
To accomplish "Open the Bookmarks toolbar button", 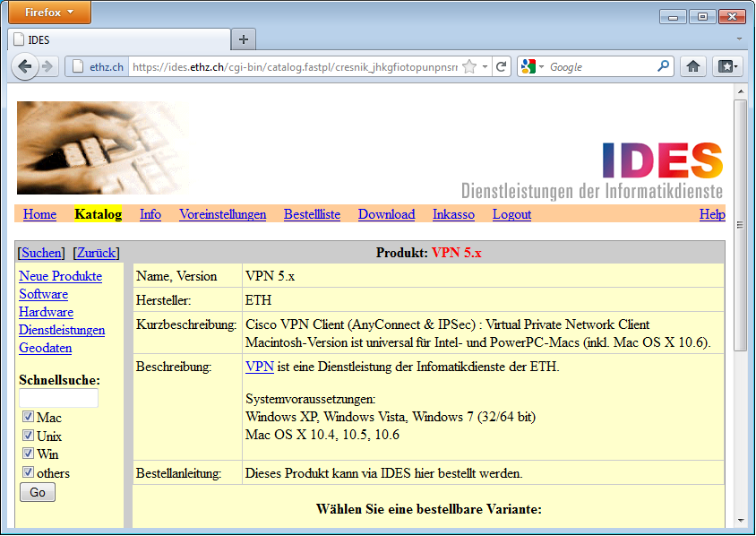I will pyautogui.click(x=727, y=66).
